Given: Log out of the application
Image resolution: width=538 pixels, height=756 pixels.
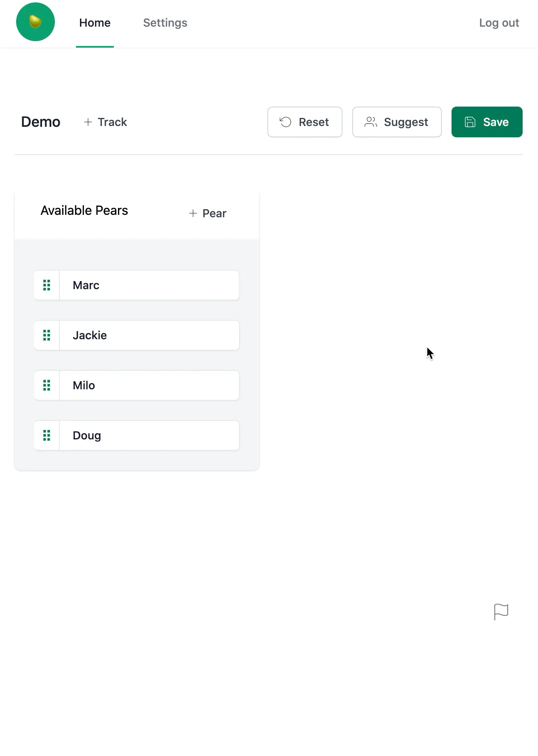Looking at the screenshot, I should pyautogui.click(x=499, y=23).
